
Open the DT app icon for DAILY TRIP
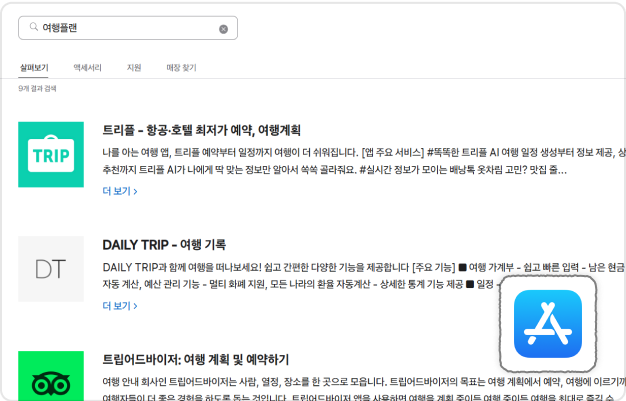(51, 269)
